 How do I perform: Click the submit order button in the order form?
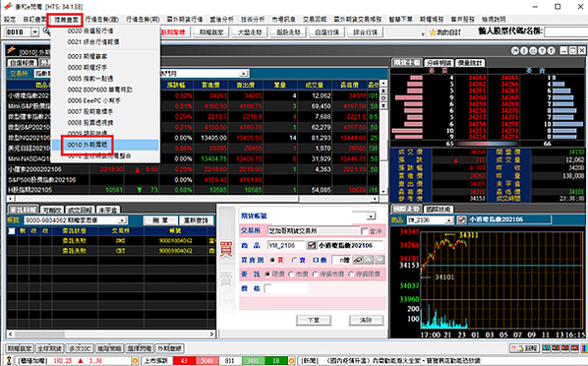(314, 320)
